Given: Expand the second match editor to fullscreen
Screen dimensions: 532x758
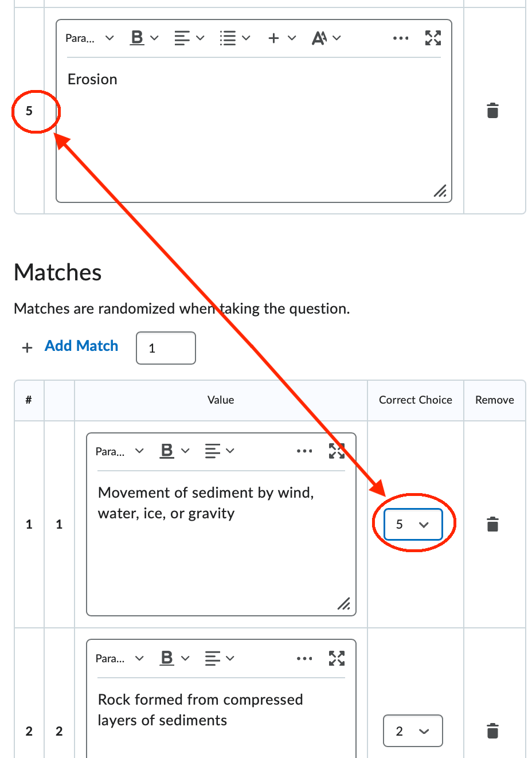Looking at the screenshot, I should (x=337, y=658).
